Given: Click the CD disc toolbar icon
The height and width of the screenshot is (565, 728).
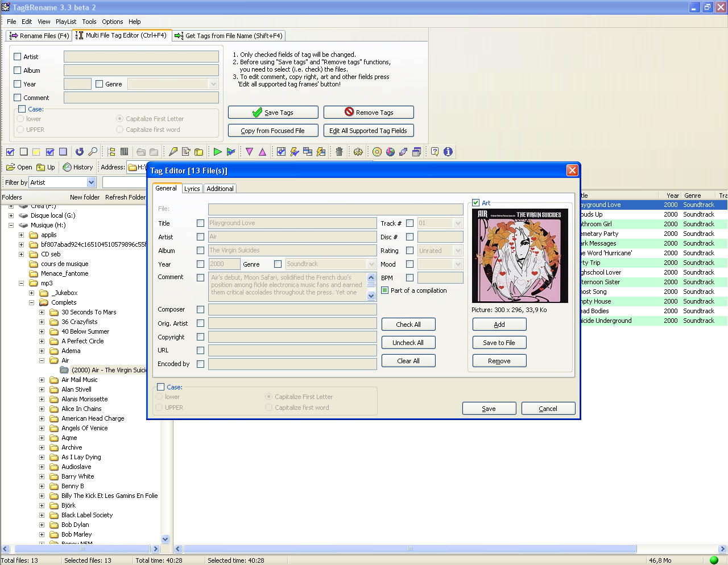Looking at the screenshot, I should (377, 152).
